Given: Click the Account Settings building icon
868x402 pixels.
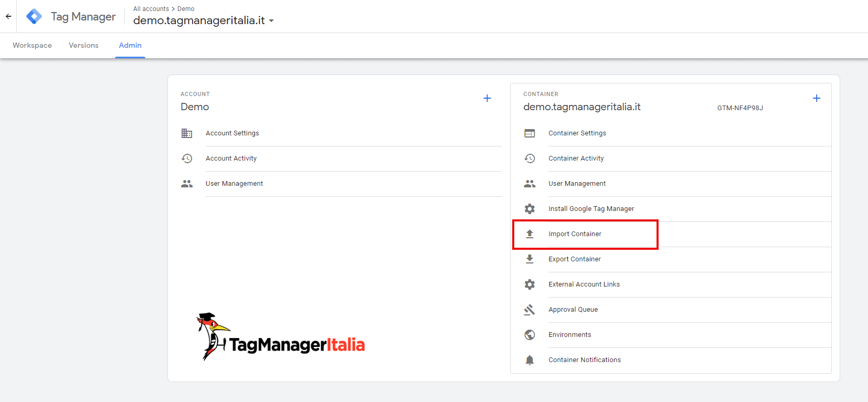Looking at the screenshot, I should (x=187, y=133).
